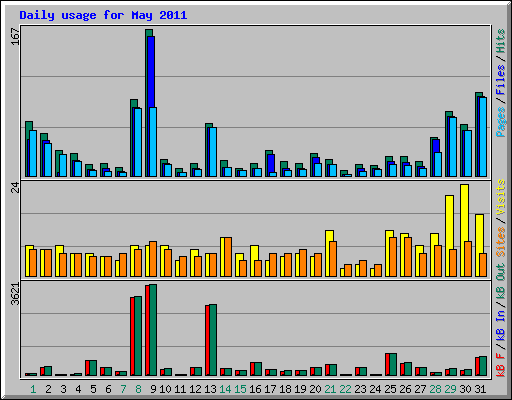Select green day label "15" on the x-axis
The image size is (512, 400).
coord(240,389)
